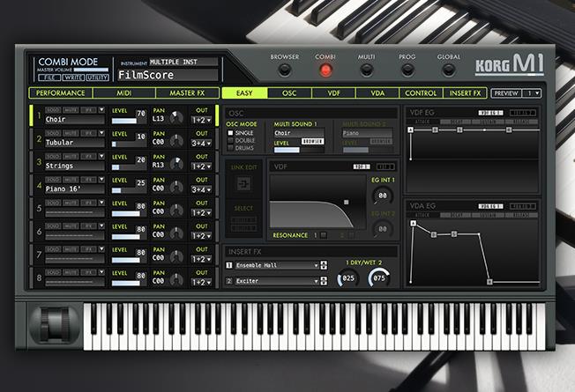575x392 pixels.
Task: Open the PERFORMANCE tab
Action: 61,93
